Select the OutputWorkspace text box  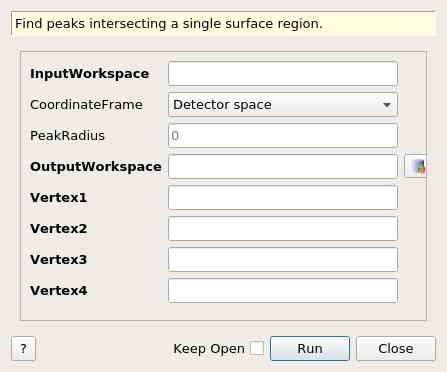[x=283, y=166]
